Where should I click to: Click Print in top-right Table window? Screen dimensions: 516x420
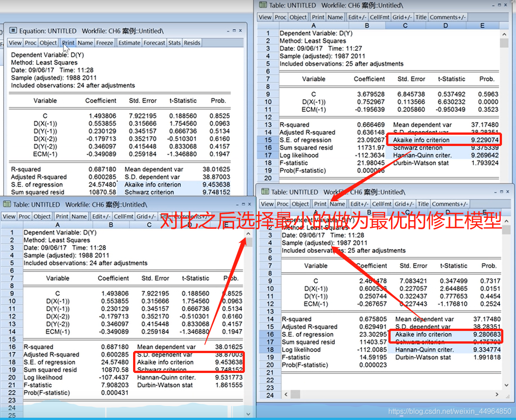[318, 17]
